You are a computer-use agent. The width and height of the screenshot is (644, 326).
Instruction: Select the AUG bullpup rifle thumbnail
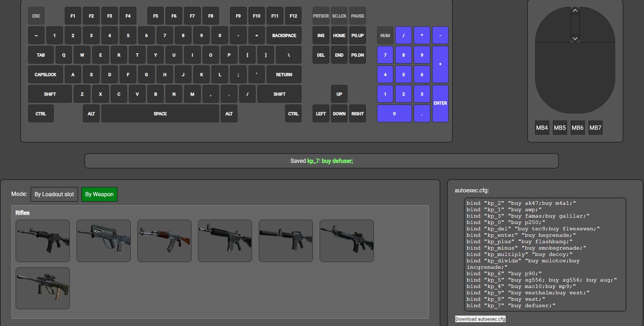tap(43, 288)
